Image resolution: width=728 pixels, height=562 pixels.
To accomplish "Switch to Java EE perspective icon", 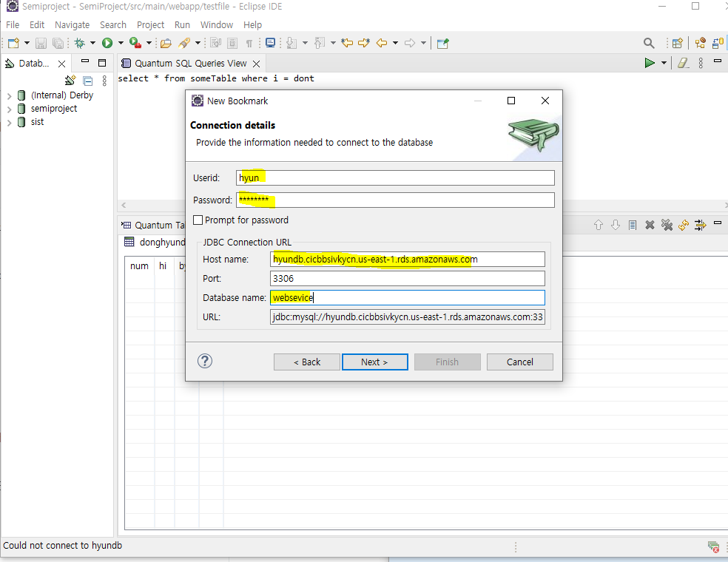I will (x=700, y=43).
